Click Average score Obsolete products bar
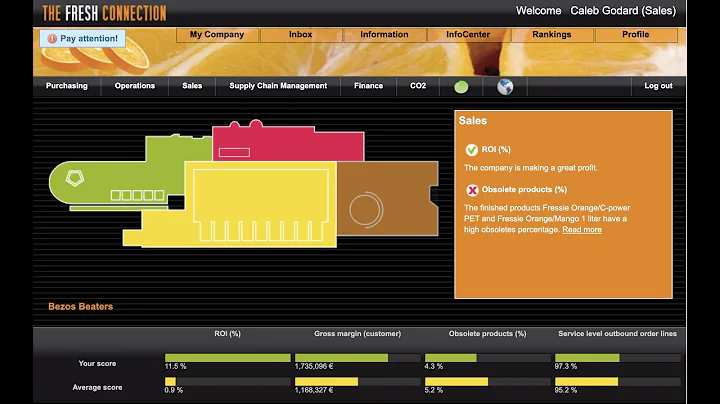 click(456, 382)
